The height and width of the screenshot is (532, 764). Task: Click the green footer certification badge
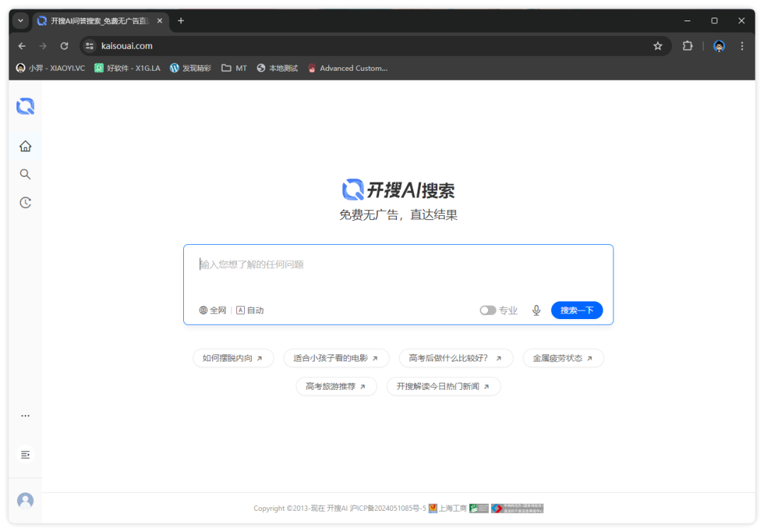click(x=479, y=508)
